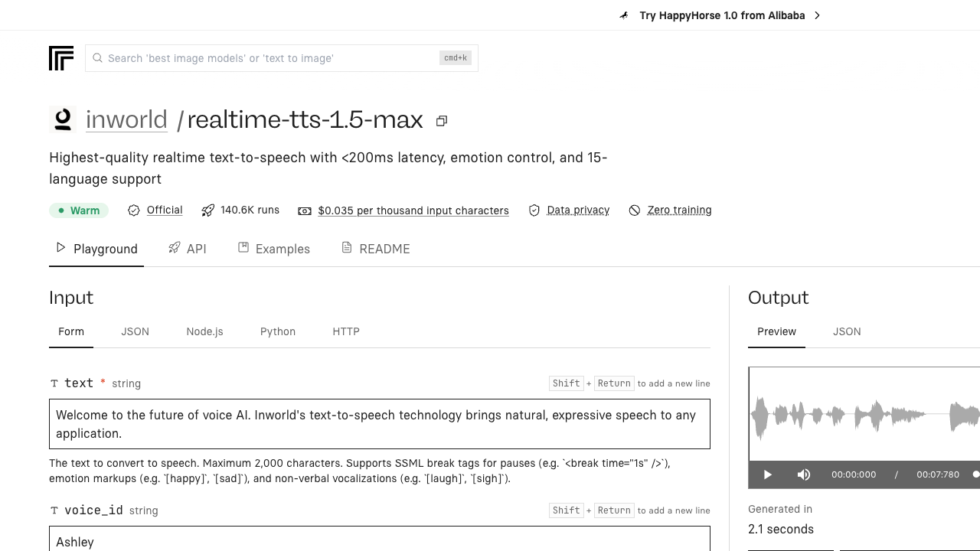Click the 140.6K runs text
This screenshot has height=551, width=980.
[x=250, y=210]
